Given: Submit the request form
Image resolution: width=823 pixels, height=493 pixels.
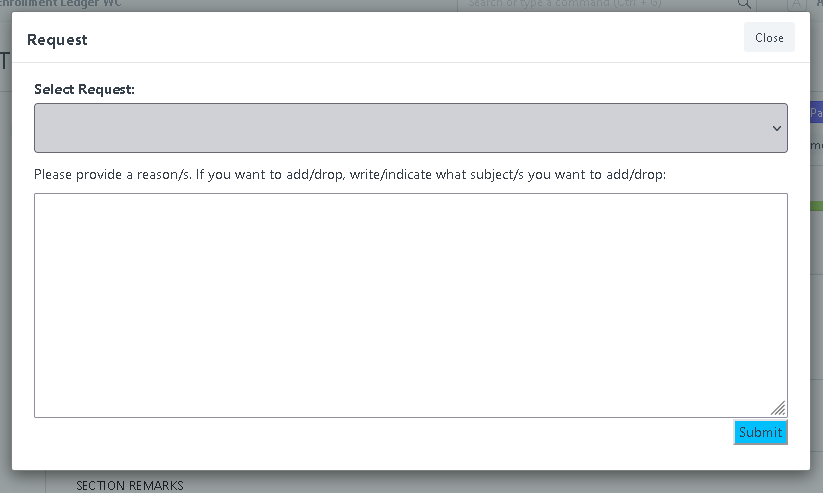Looking at the screenshot, I should 760,433.
